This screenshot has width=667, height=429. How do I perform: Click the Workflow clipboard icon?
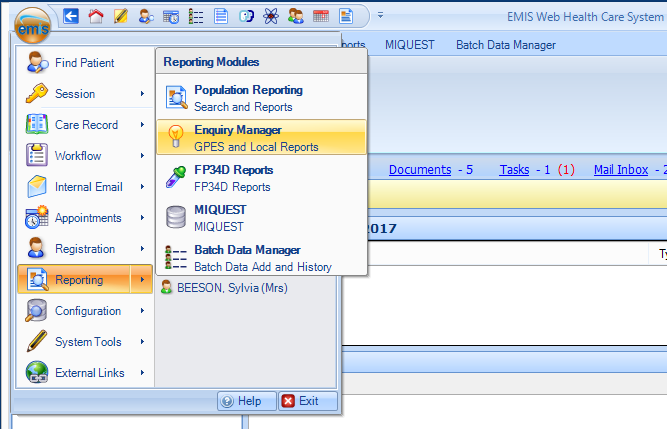[37, 155]
